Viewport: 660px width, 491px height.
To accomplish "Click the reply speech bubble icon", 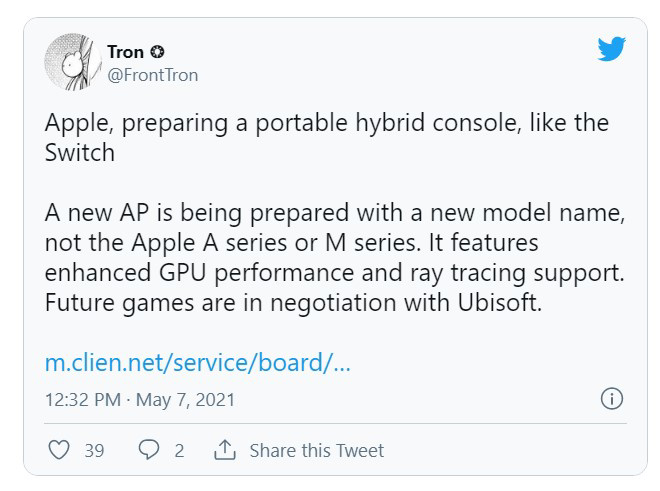I will [149, 450].
